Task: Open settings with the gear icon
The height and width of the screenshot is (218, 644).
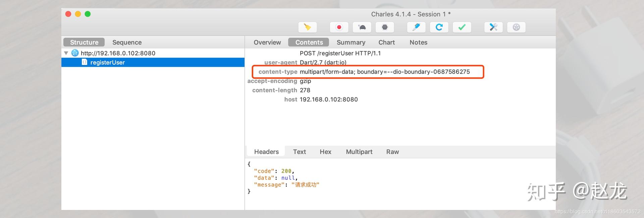Action: point(516,27)
